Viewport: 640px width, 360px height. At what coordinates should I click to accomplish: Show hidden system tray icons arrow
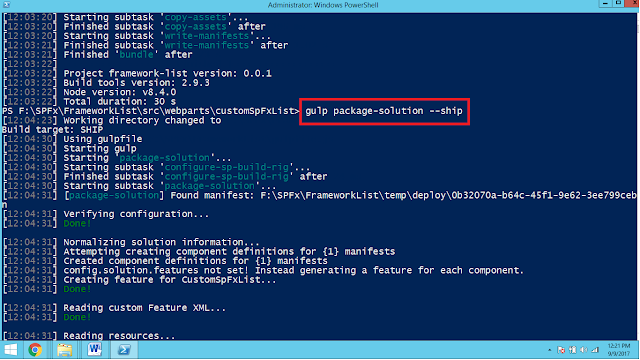(549, 350)
